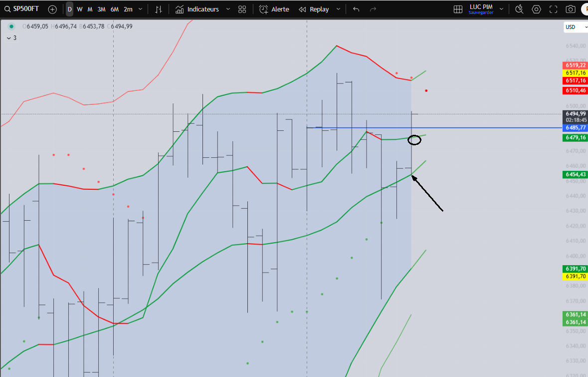Click the low value 6453,78 in legend
588x377 pixels.
pos(94,26)
